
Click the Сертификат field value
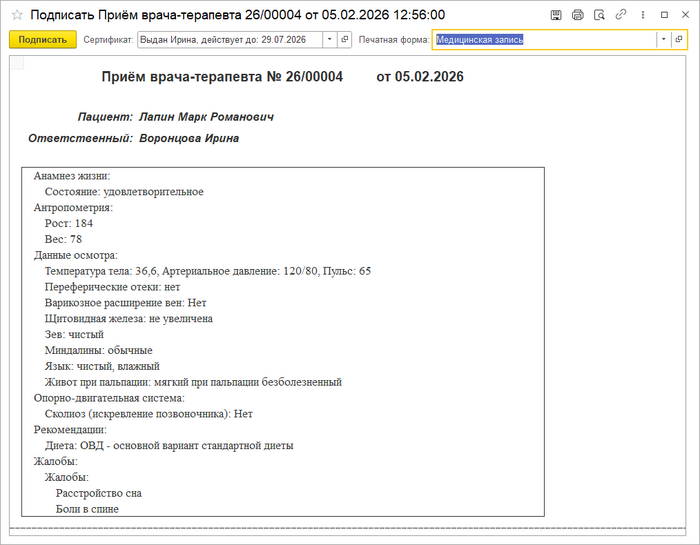230,40
